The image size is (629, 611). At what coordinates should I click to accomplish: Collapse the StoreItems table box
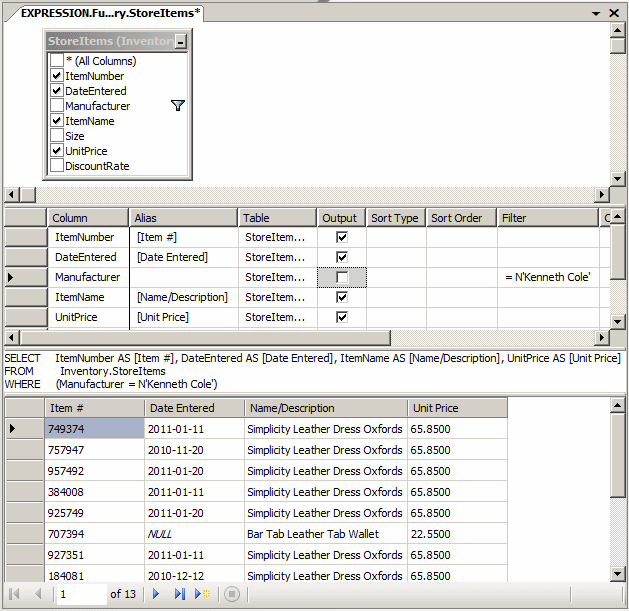pos(181,41)
